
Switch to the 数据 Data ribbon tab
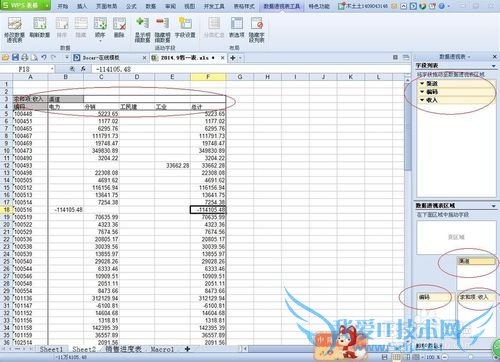pos(151,6)
